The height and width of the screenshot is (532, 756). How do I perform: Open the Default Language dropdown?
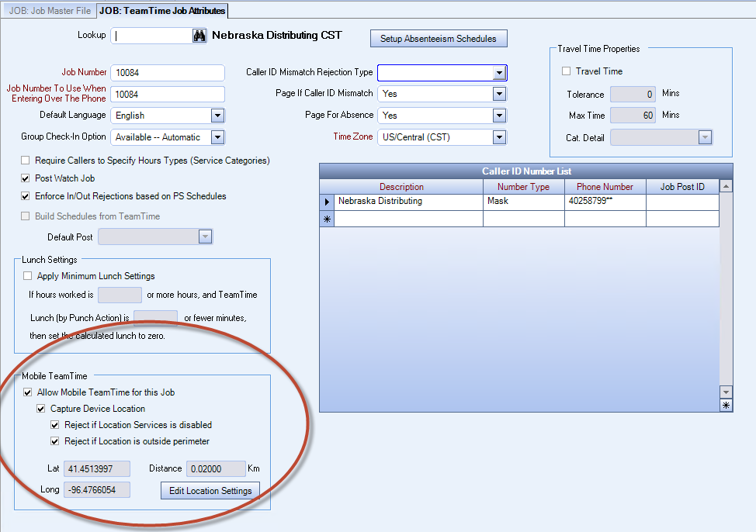[217, 116]
